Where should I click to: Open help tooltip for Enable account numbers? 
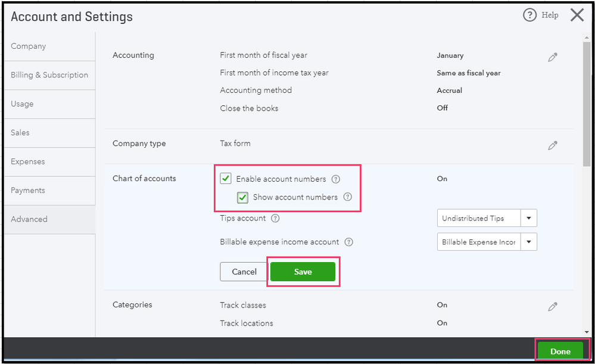pos(336,179)
